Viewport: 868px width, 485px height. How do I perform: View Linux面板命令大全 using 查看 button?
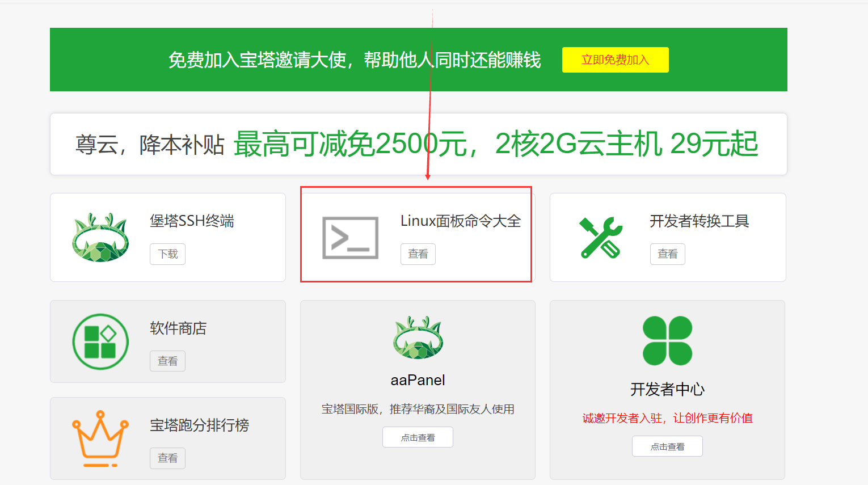(418, 254)
